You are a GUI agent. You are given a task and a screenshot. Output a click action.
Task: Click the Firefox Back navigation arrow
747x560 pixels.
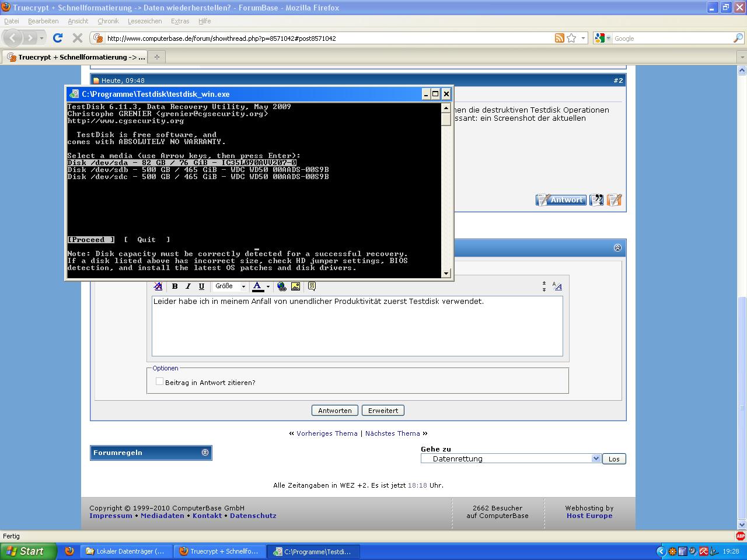coord(13,38)
